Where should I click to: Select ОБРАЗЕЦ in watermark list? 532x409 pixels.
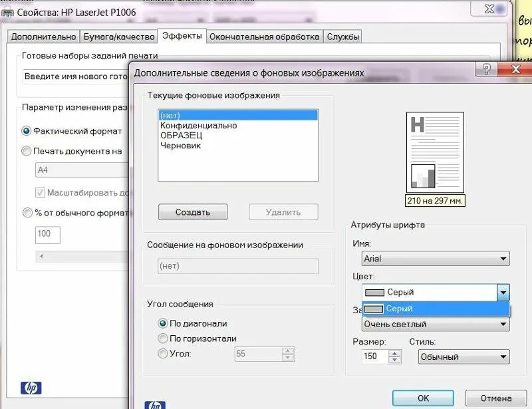(238, 136)
